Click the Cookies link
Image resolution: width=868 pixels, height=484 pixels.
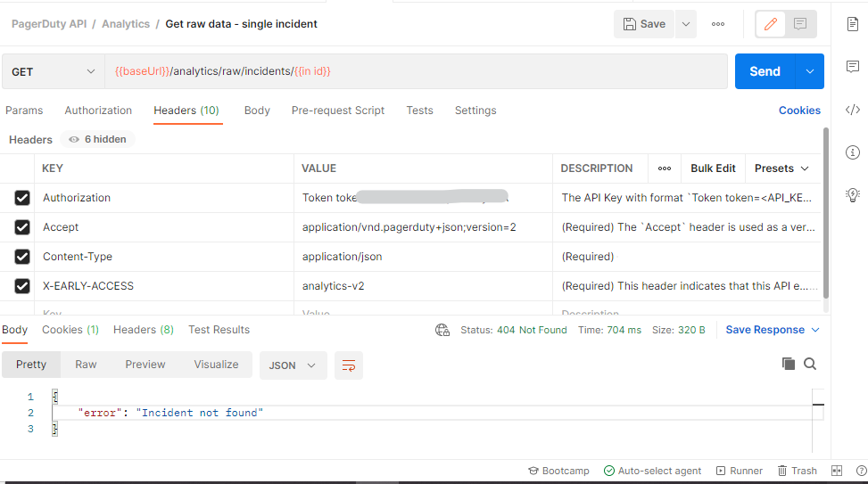(799, 111)
